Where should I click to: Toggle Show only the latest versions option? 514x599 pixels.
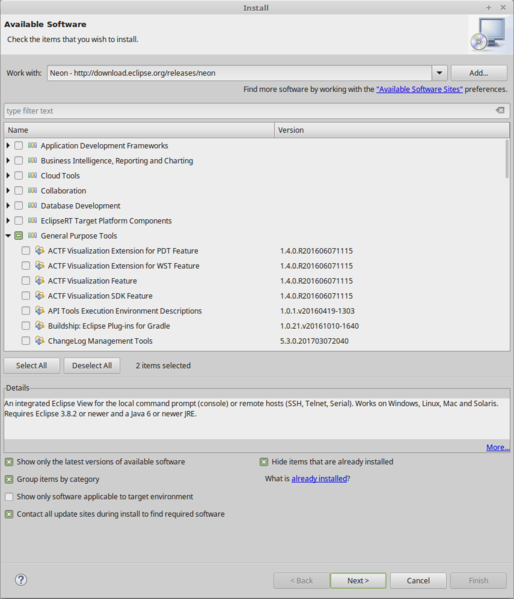tap(9, 462)
